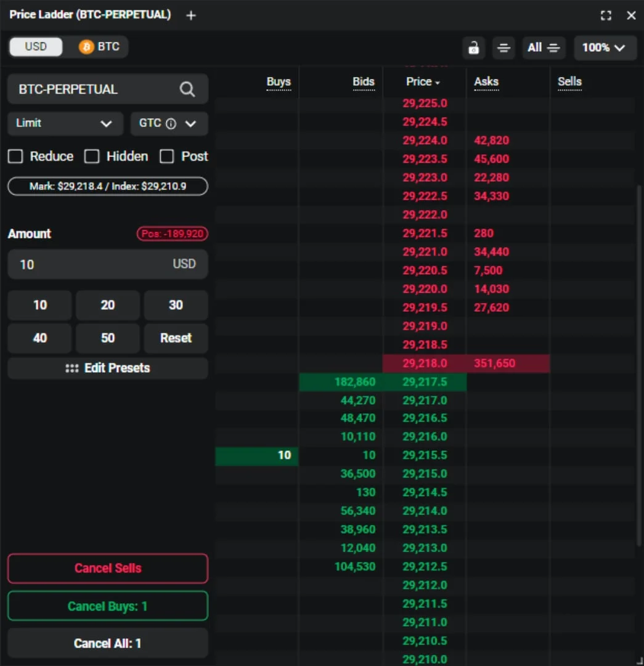Viewport: 644px width, 666px height.
Task: Click the Amount input field
Action: [108, 264]
